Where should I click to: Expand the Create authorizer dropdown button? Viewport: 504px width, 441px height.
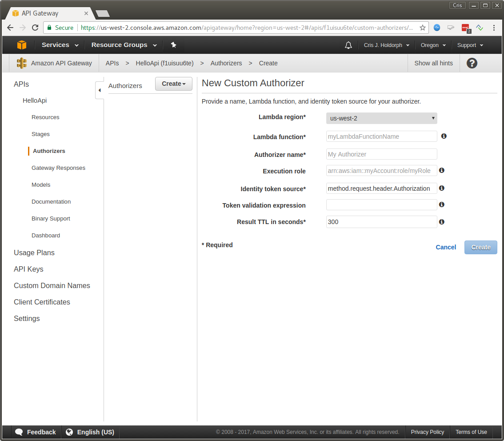pos(173,84)
